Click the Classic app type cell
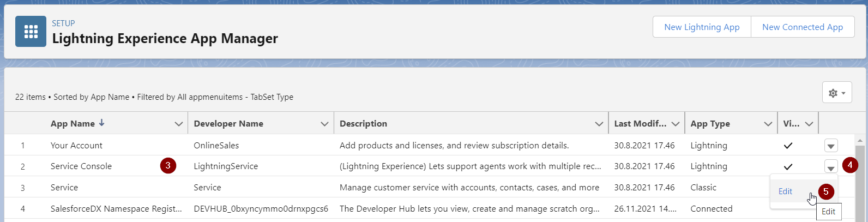Screen dimensions: 868x222 tap(703, 187)
